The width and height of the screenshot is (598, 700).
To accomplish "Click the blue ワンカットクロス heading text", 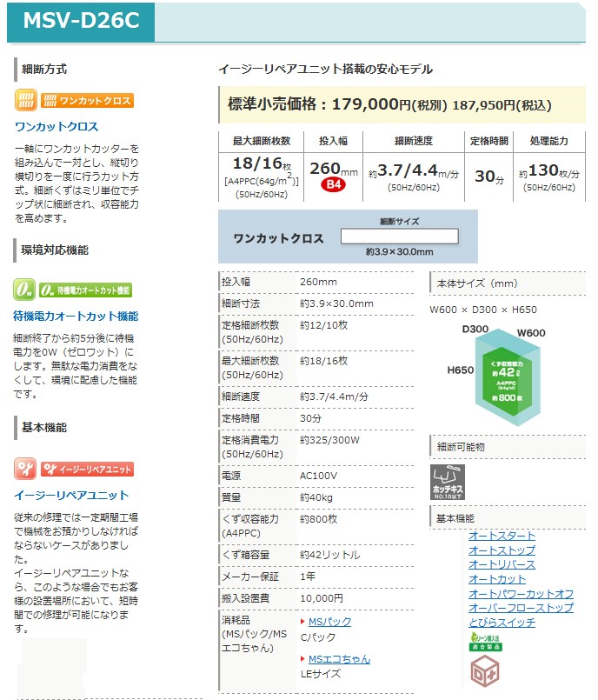I will coord(56,127).
